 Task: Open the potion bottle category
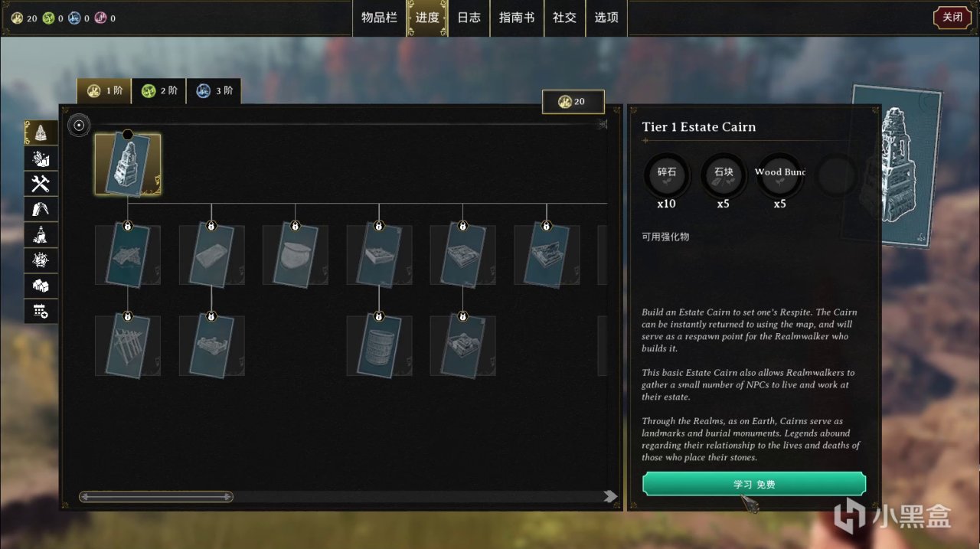tap(41, 234)
